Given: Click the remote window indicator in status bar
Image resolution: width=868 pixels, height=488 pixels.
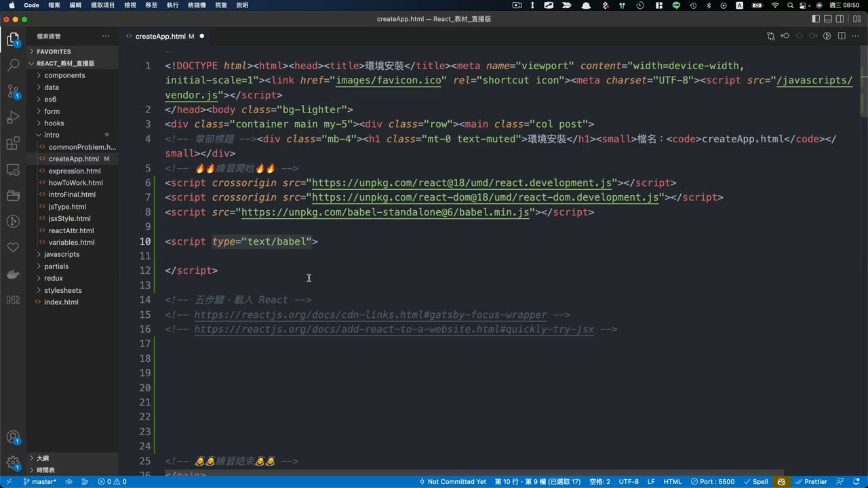Looking at the screenshot, I should point(9,482).
